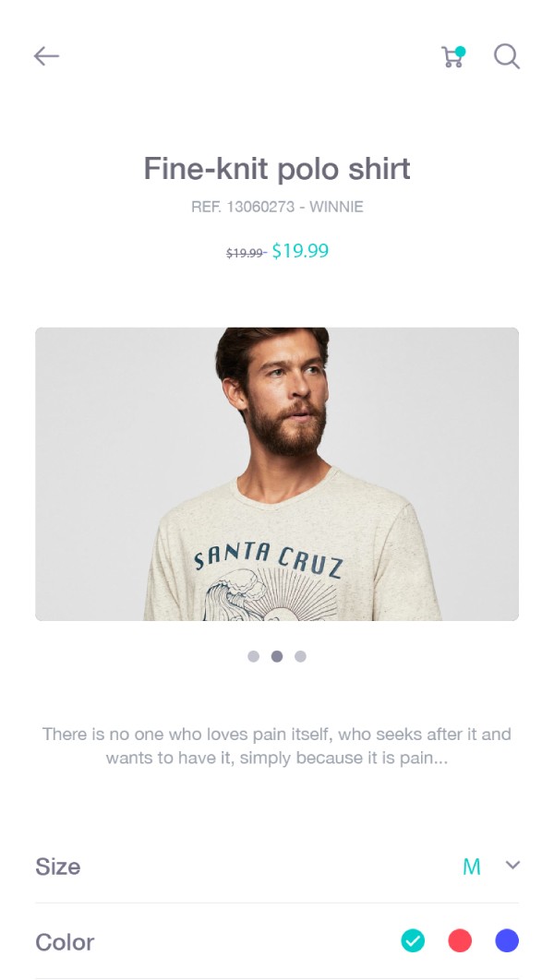
Task: Open the shopping cart
Action: point(452,58)
